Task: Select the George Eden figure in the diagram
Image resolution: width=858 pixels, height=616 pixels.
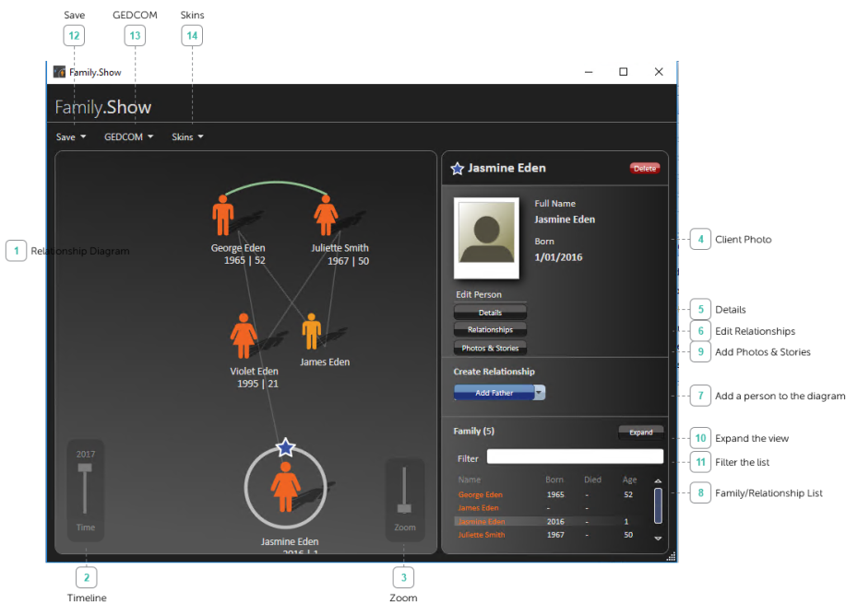Action: pyautogui.click(x=222, y=216)
